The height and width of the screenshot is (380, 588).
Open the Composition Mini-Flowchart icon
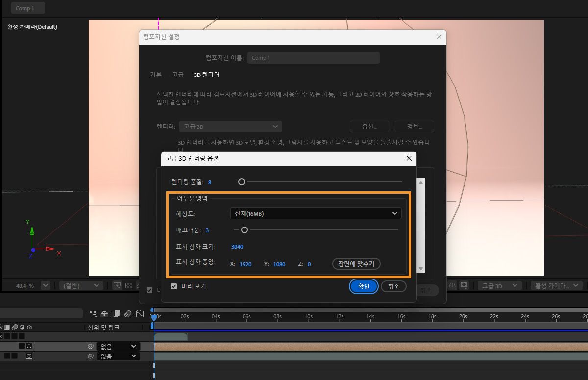click(x=93, y=314)
